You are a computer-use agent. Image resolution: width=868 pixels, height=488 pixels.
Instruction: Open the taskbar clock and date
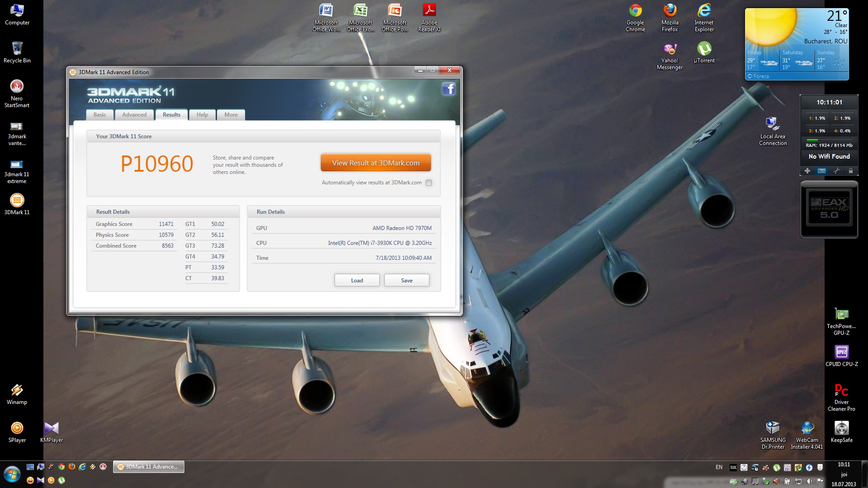click(x=844, y=474)
